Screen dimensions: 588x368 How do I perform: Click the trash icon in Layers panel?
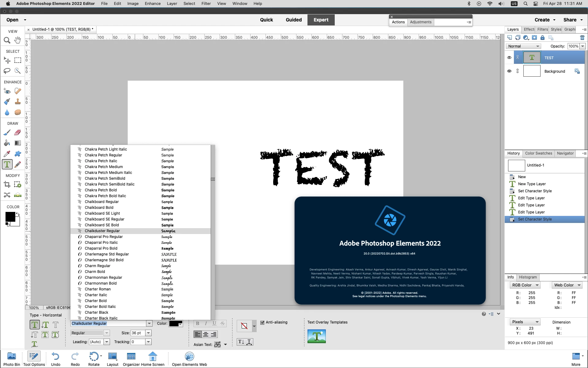[x=582, y=38]
